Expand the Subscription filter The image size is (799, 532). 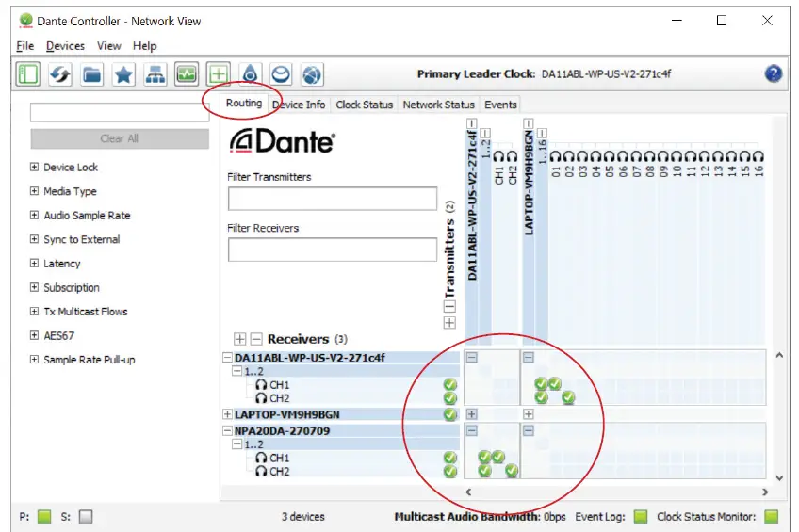click(34, 287)
